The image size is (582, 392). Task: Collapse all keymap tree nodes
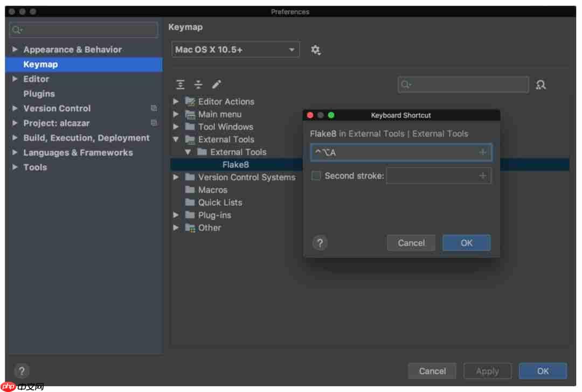coord(198,84)
